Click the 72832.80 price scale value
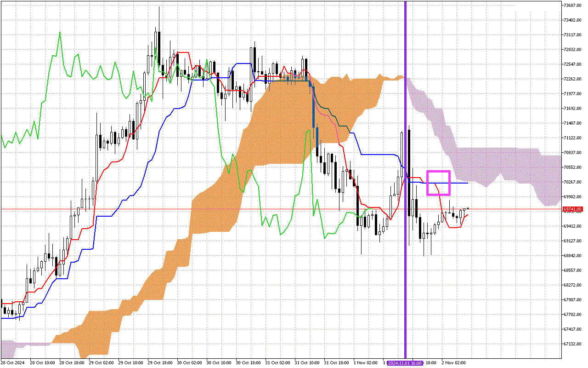The width and height of the screenshot is (588, 368). [572, 50]
